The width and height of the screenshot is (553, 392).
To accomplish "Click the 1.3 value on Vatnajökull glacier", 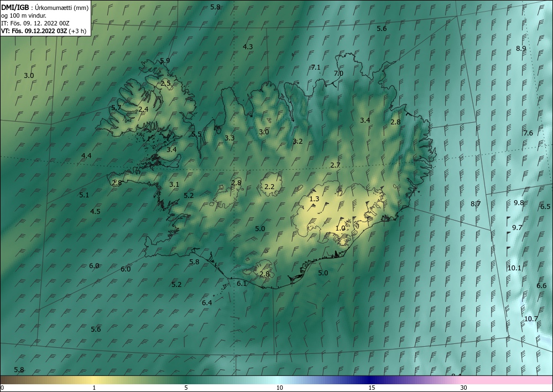I will click(314, 199).
